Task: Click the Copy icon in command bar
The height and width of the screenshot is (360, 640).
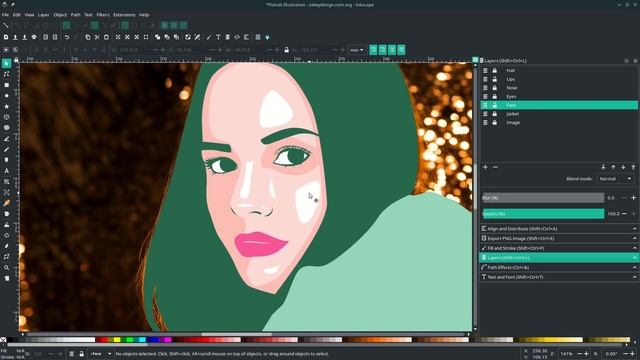Action: [88, 37]
